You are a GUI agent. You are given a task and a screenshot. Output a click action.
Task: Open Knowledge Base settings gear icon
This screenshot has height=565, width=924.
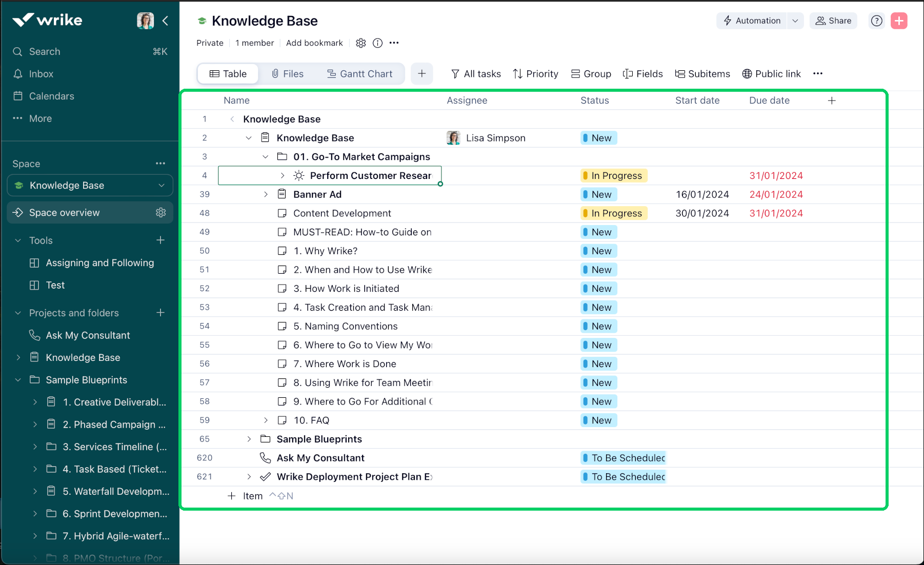click(361, 43)
